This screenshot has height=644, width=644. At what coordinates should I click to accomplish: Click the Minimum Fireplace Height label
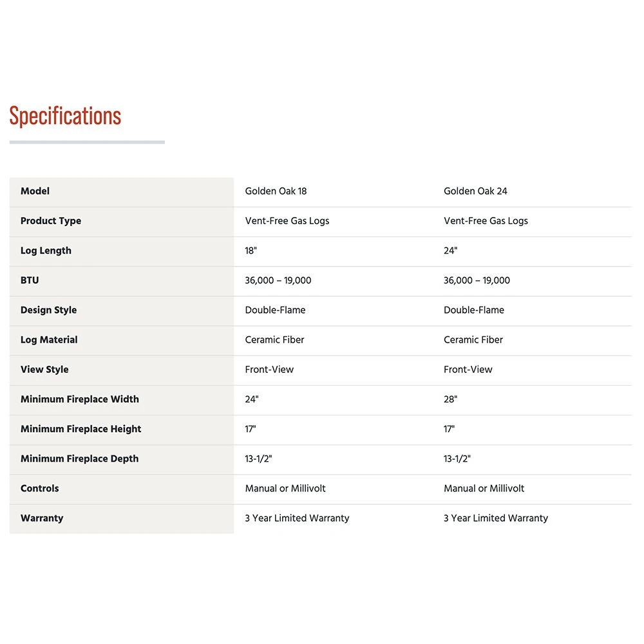[80, 429]
